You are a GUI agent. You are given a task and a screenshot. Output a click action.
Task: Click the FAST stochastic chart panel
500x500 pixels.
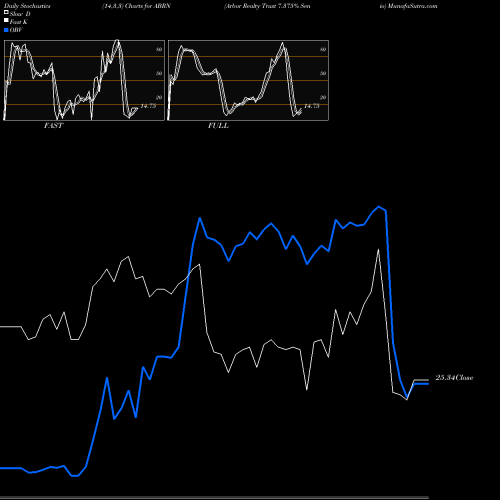pyautogui.click(x=84, y=80)
